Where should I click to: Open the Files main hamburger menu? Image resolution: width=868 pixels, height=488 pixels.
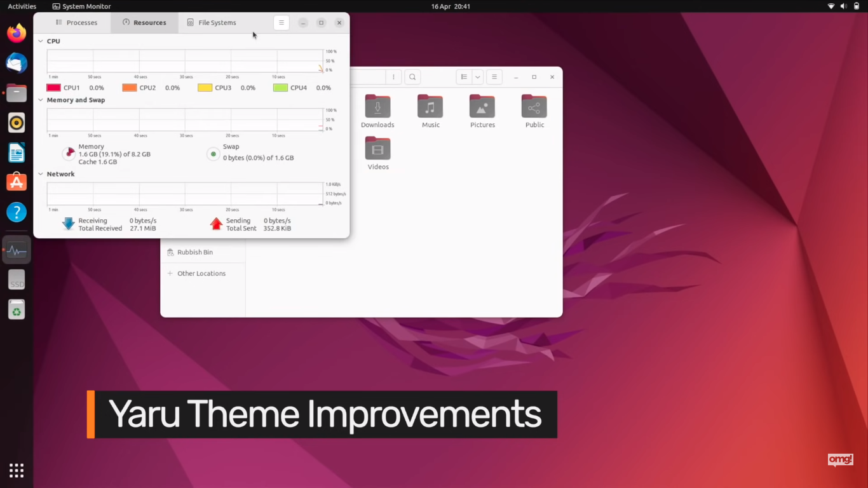494,77
